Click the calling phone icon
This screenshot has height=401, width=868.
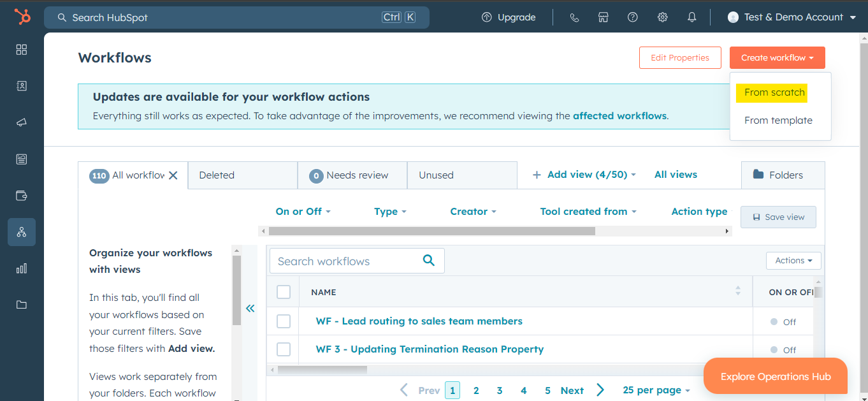click(574, 17)
